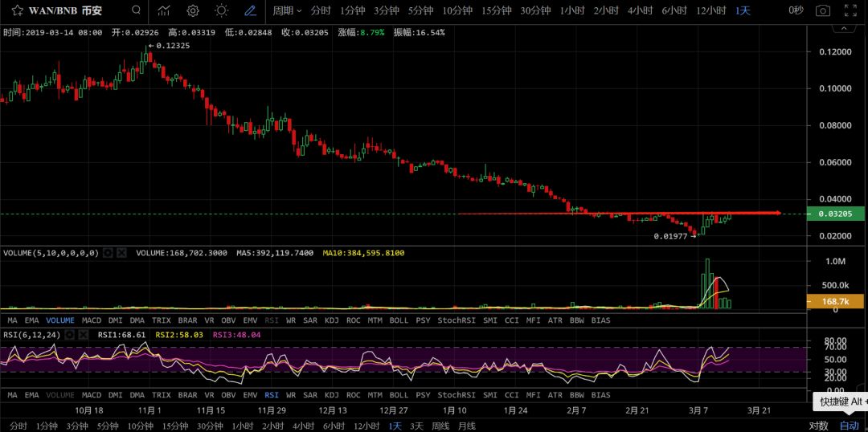Select BOLL indicator in the RSI panel row

[x=399, y=395]
